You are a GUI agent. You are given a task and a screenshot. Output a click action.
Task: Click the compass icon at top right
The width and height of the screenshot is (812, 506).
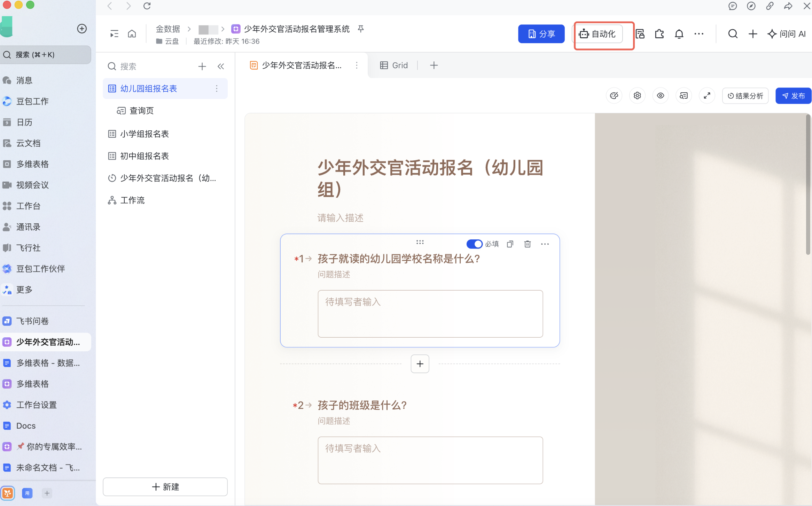[751, 6]
